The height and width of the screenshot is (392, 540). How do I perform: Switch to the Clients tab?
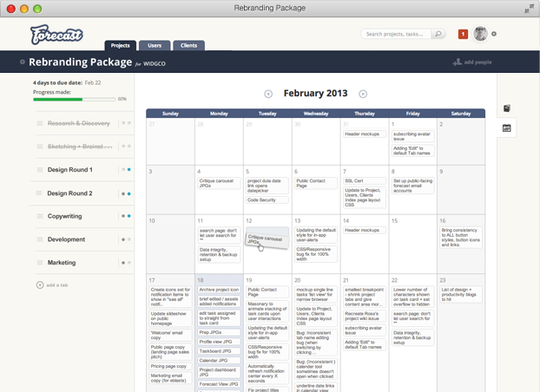tap(188, 45)
